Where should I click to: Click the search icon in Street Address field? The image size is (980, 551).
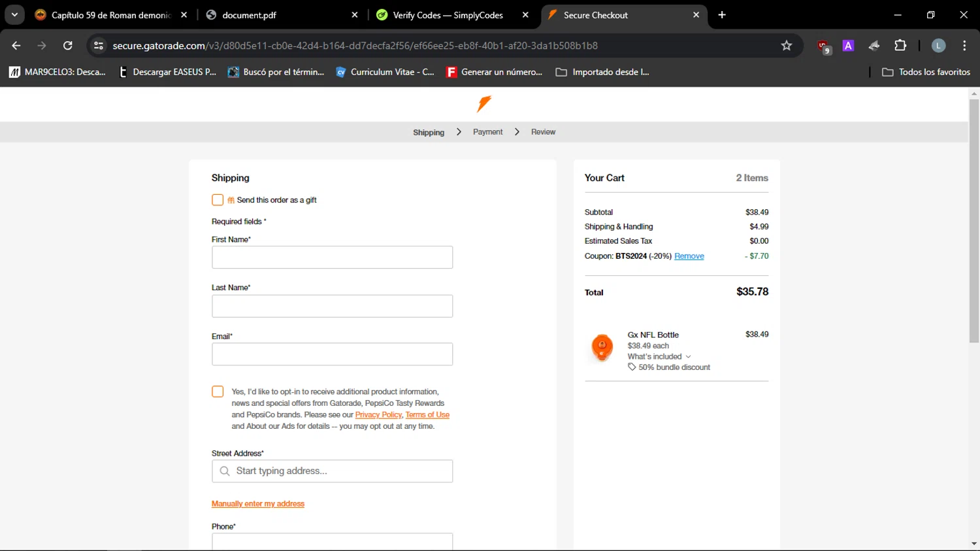point(225,471)
